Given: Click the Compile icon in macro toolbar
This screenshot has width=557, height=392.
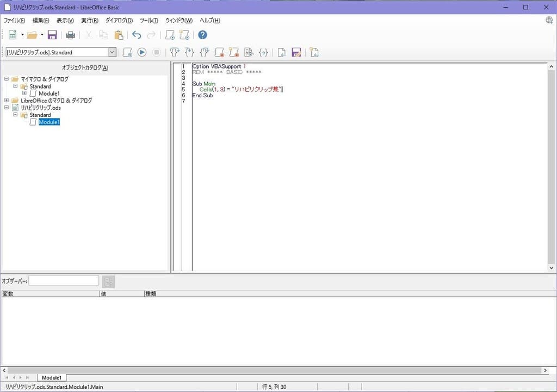Looking at the screenshot, I should [x=127, y=52].
